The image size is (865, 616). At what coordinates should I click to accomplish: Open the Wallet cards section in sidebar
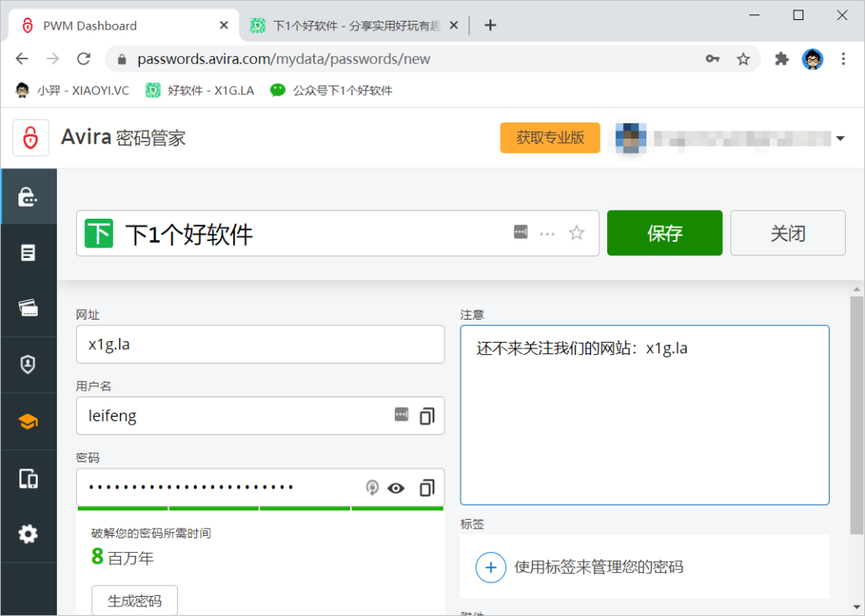[x=27, y=308]
